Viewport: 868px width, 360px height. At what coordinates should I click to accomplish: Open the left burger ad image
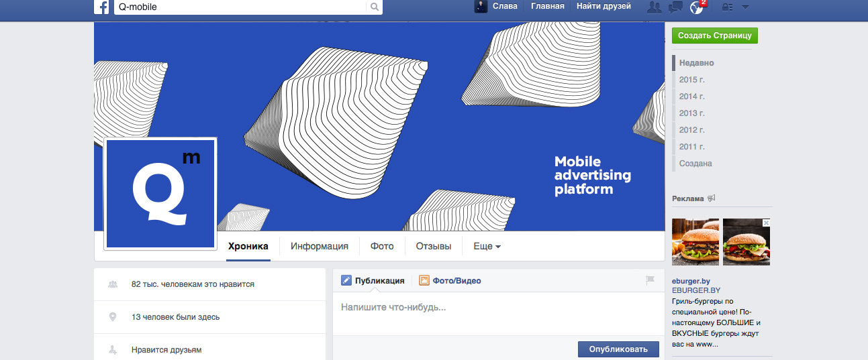695,242
